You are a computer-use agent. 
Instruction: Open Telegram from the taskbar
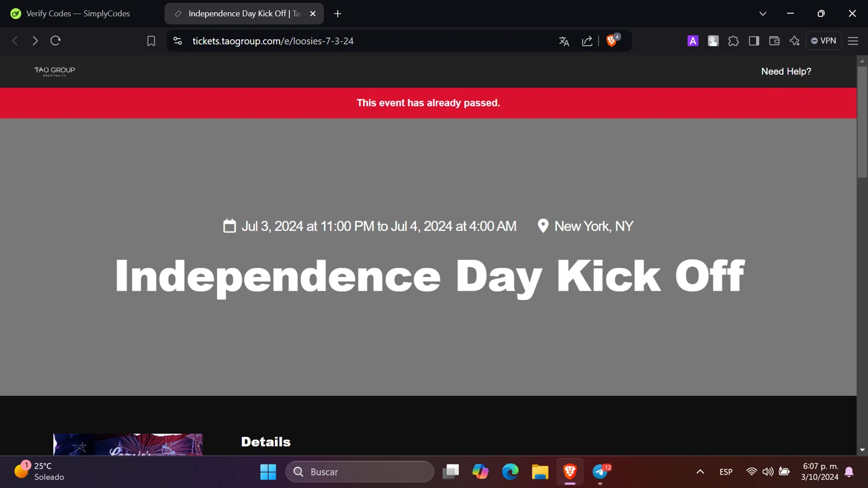click(601, 472)
